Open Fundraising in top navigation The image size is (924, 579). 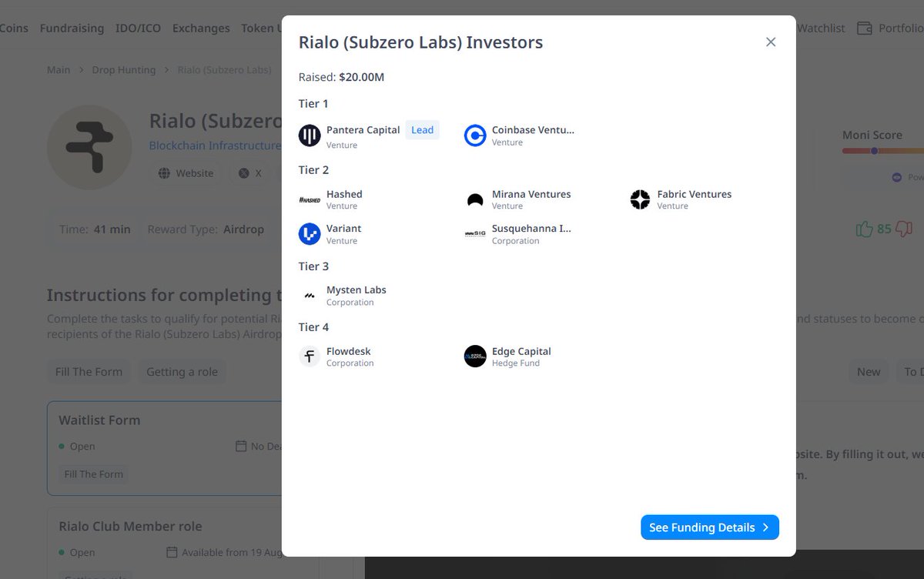pyautogui.click(x=72, y=28)
